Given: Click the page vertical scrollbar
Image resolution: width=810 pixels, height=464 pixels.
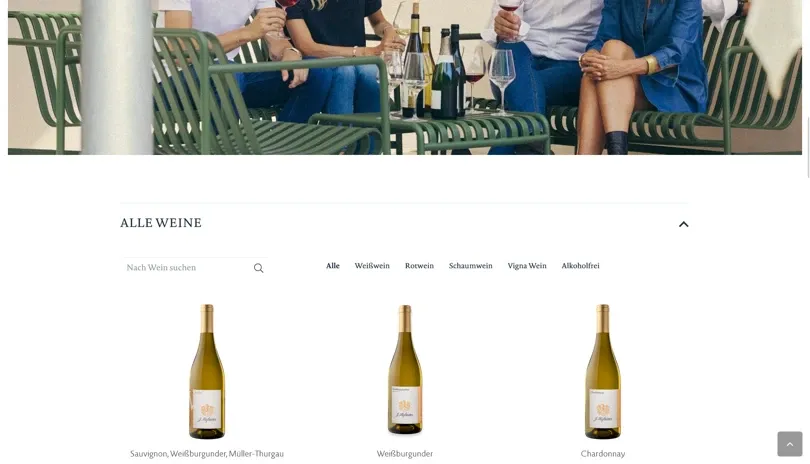Looking at the screenshot, I should (808, 147).
